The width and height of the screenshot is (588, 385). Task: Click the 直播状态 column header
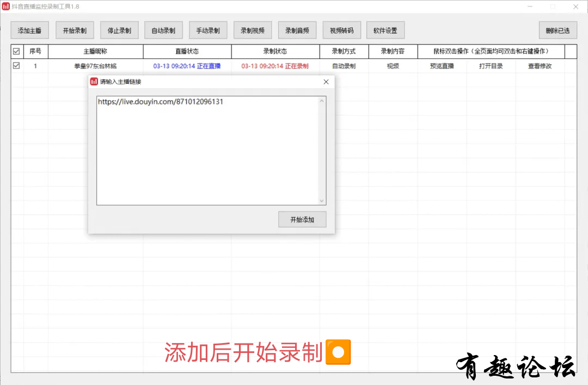187,51
